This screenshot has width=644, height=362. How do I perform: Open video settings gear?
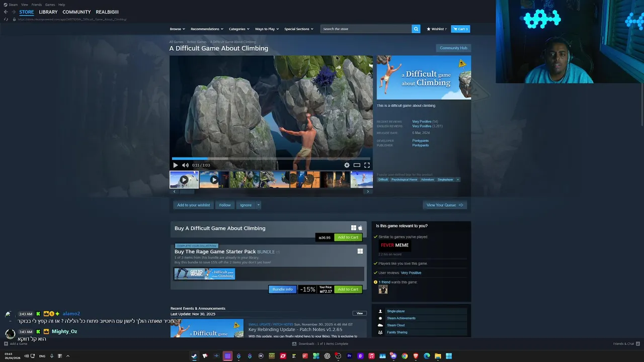point(347,165)
